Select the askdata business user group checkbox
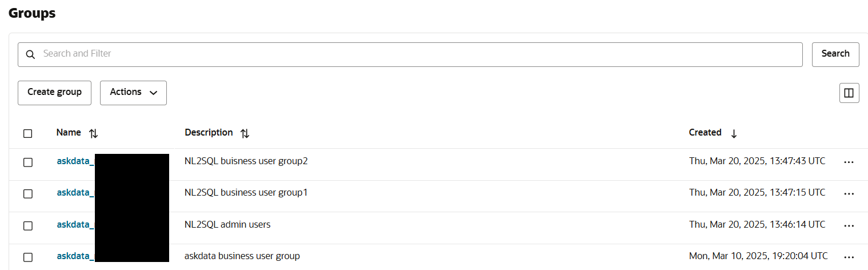The width and height of the screenshot is (868, 270). click(x=28, y=257)
